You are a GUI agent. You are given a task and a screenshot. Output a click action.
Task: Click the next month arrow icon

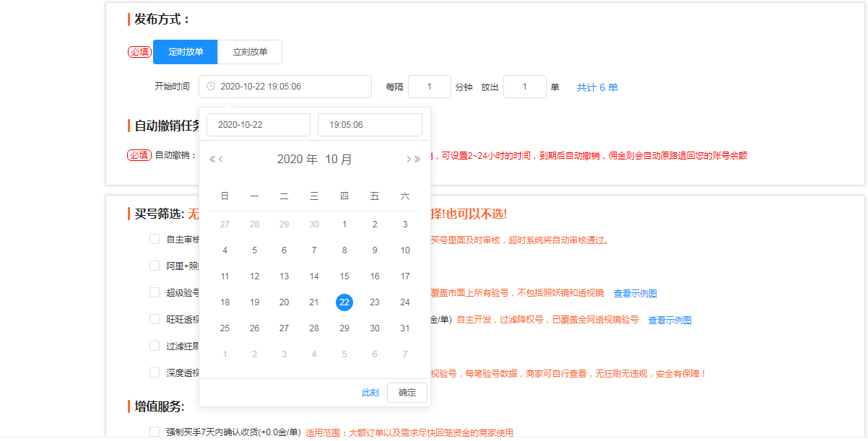pyautogui.click(x=408, y=160)
